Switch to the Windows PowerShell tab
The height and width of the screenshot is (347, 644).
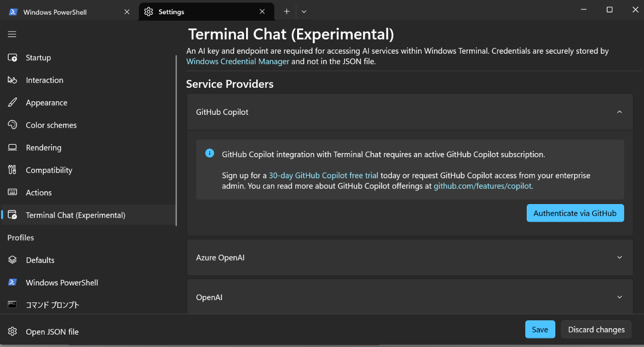(x=69, y=12)
